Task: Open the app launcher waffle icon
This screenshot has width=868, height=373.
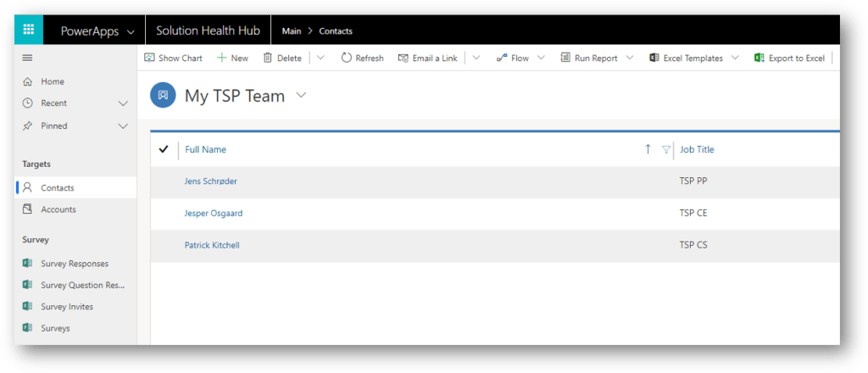Action: coord(28,31)
